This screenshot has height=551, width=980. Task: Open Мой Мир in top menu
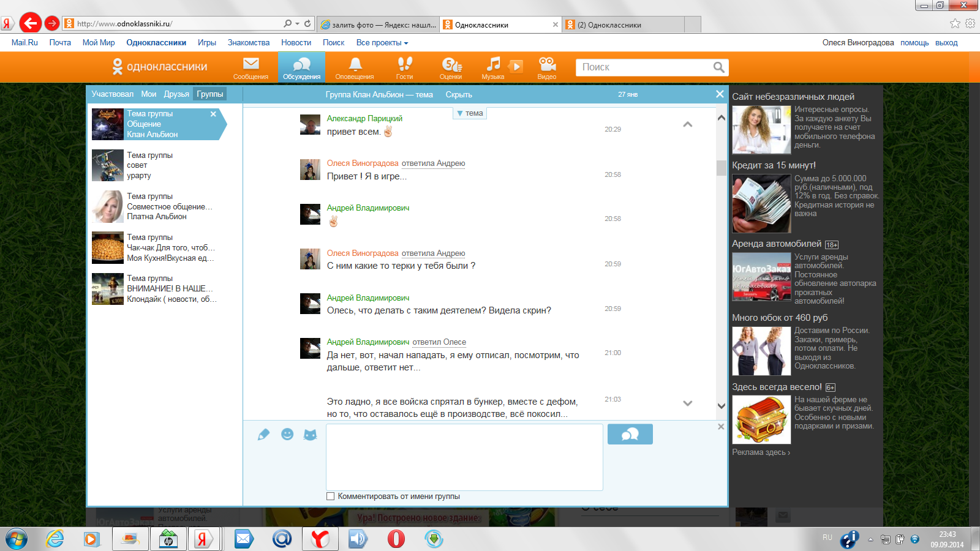(x=99, y=43)
